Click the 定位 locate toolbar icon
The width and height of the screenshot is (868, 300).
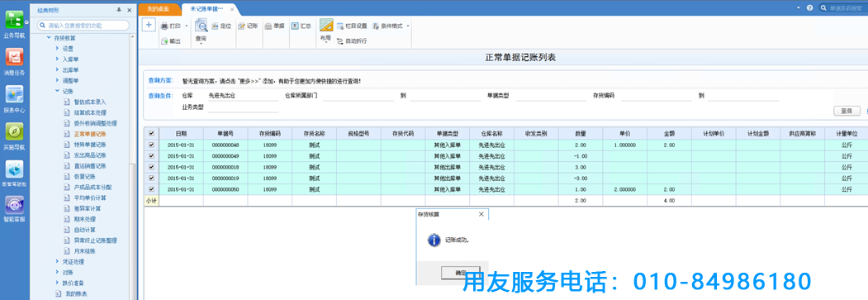[216, 26]
